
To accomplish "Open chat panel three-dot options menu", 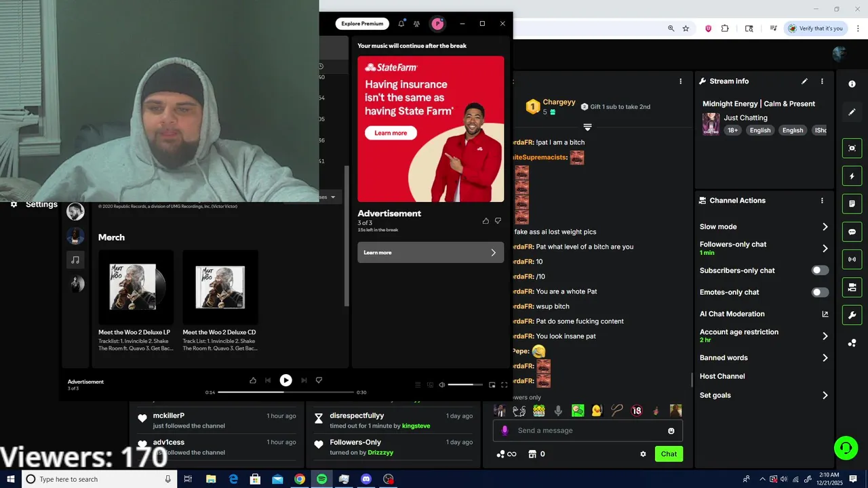I will click(x=681, y=81).
